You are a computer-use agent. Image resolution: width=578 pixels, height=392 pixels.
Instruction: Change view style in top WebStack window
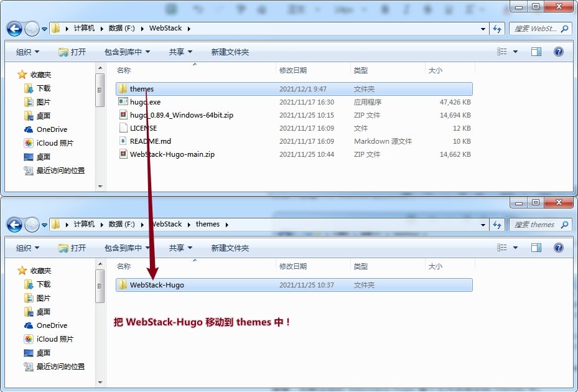[x=501, y=52]
